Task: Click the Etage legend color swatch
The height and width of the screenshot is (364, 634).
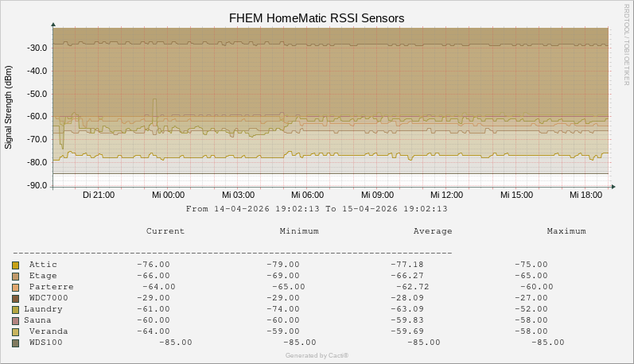Action: (x=15, y=276)
